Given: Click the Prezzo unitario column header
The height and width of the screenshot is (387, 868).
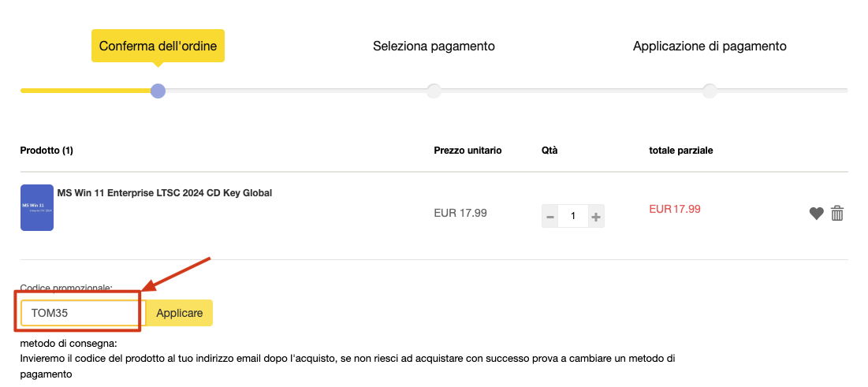Looking at the screenshot, I should (468, 151).
